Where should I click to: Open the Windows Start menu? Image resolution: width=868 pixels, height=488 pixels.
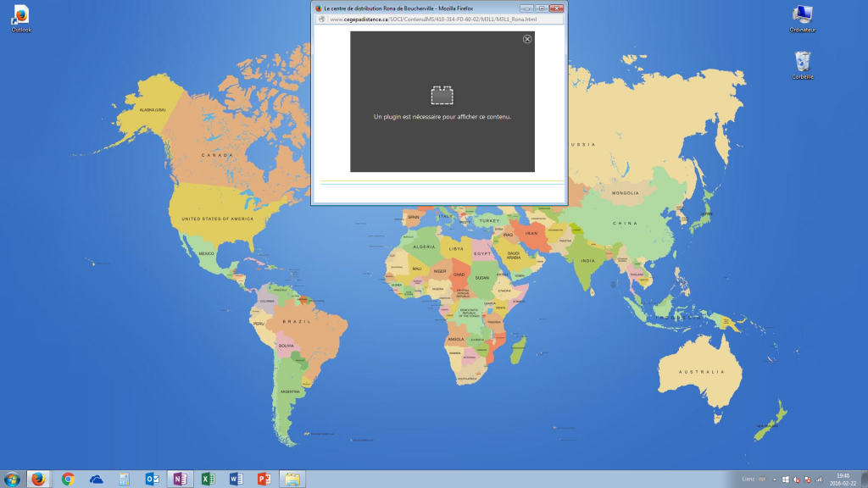point(12,480)
